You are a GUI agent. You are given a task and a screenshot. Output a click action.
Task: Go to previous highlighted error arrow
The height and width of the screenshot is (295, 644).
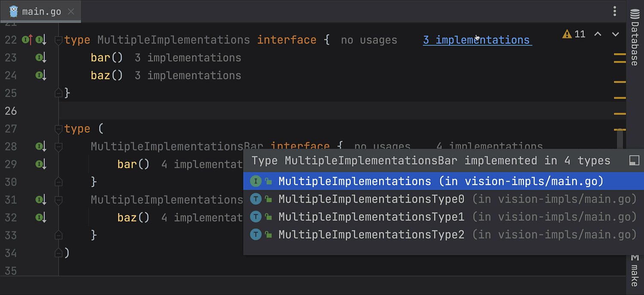[x=598, y=34]
